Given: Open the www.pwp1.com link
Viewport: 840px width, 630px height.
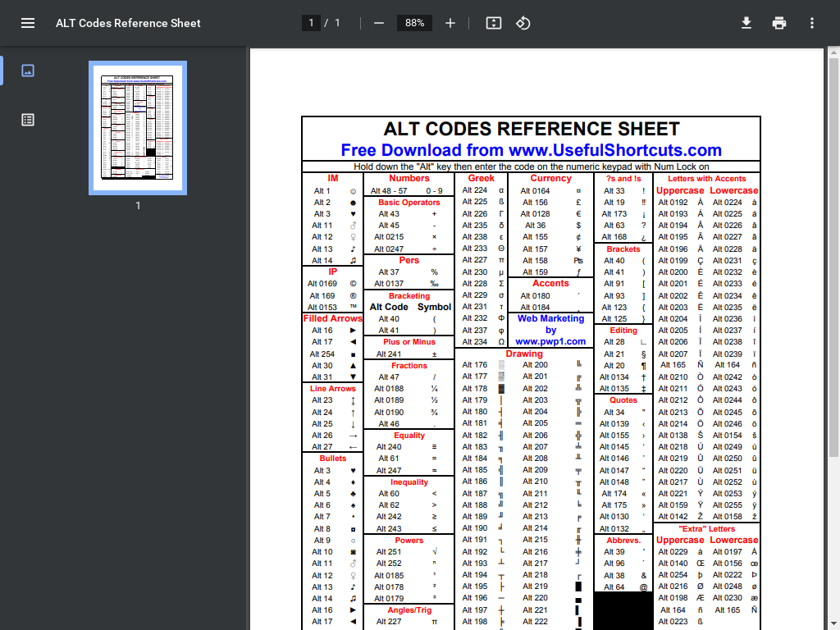Looking at the screenshot, I should point(550,341).
